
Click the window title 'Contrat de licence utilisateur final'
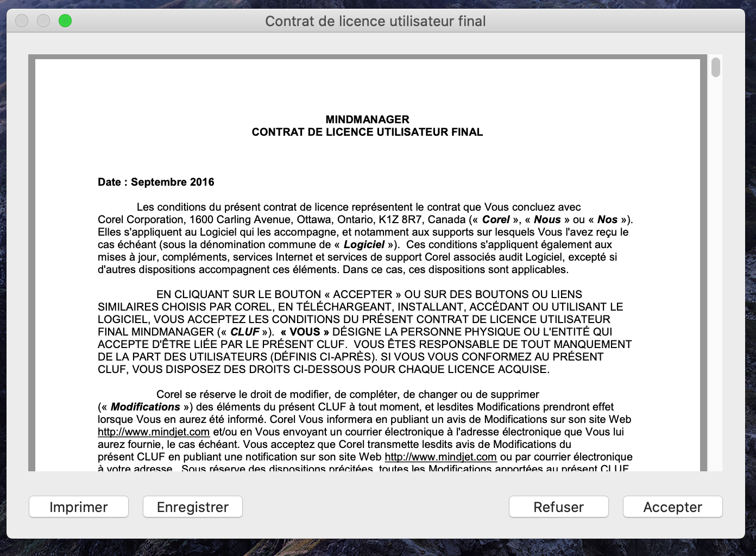pos(375,21)
